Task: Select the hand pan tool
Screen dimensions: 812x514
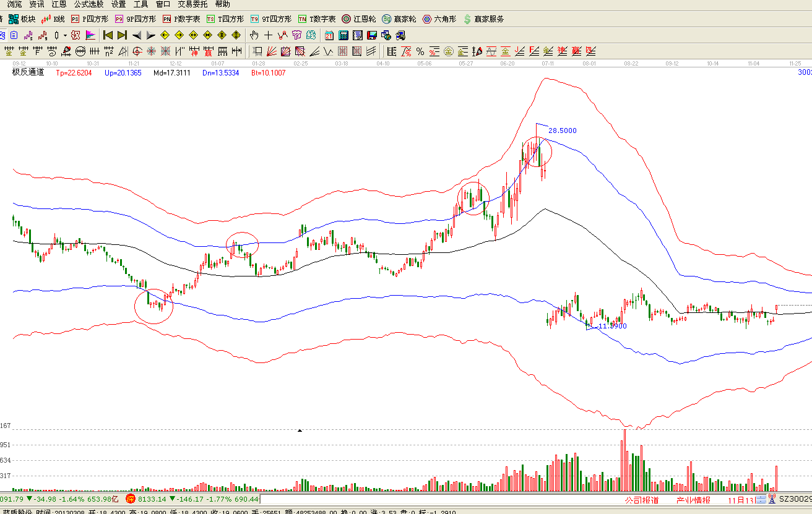Action: [254, 35]
